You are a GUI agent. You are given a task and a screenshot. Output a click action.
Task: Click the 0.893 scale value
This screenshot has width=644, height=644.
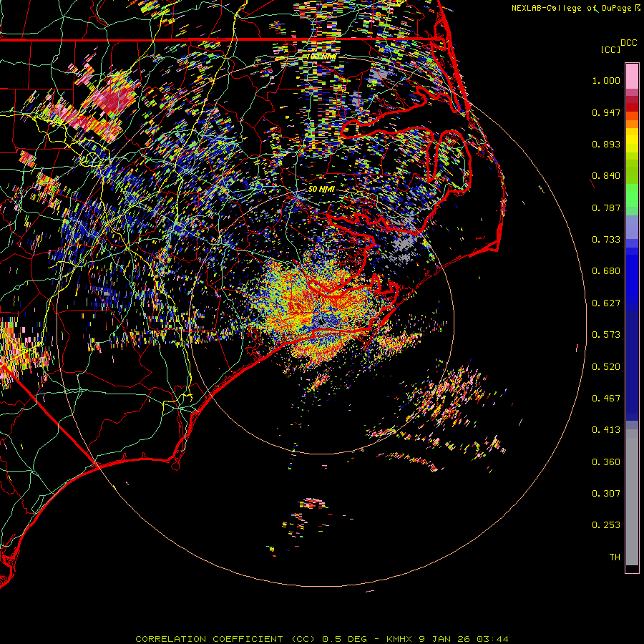606,144
